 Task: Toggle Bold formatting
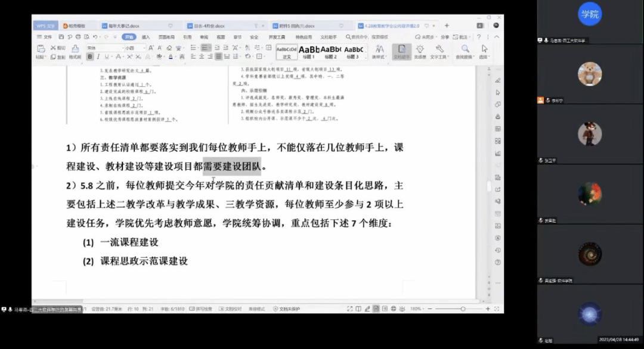(90, 57)
